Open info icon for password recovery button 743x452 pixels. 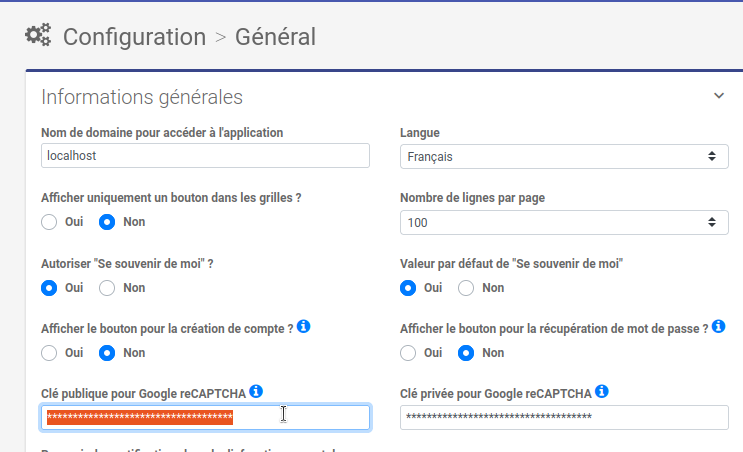[718, 326]
